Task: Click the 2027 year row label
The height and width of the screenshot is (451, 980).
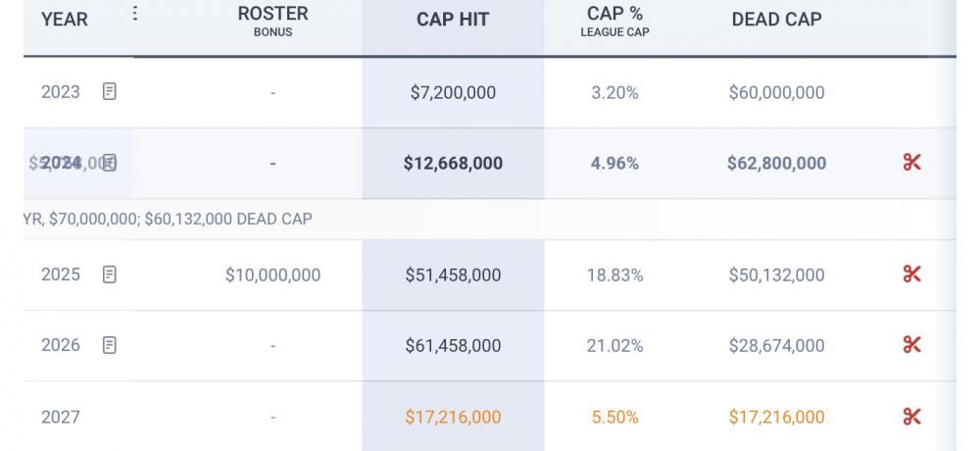Action: click(x=61, y=417)
